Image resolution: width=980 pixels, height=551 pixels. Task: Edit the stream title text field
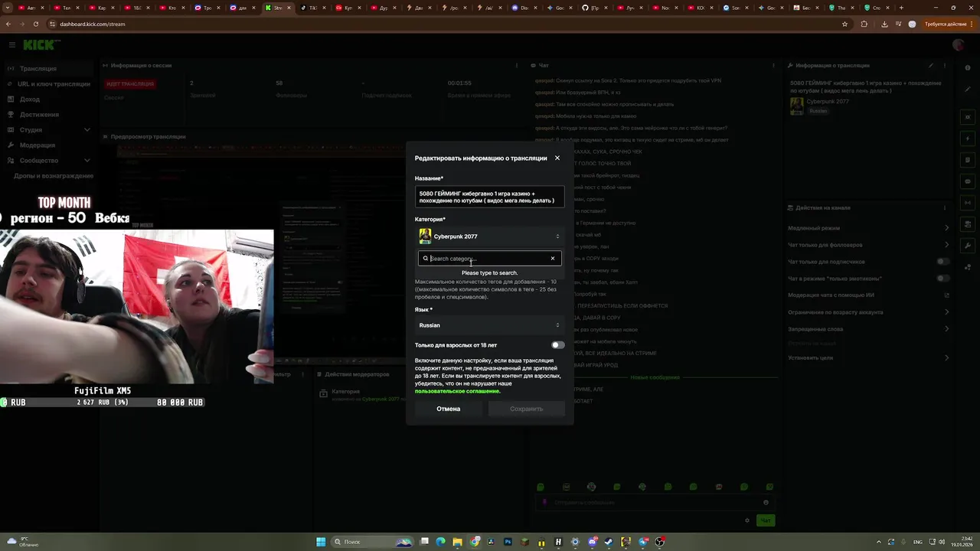489,197
